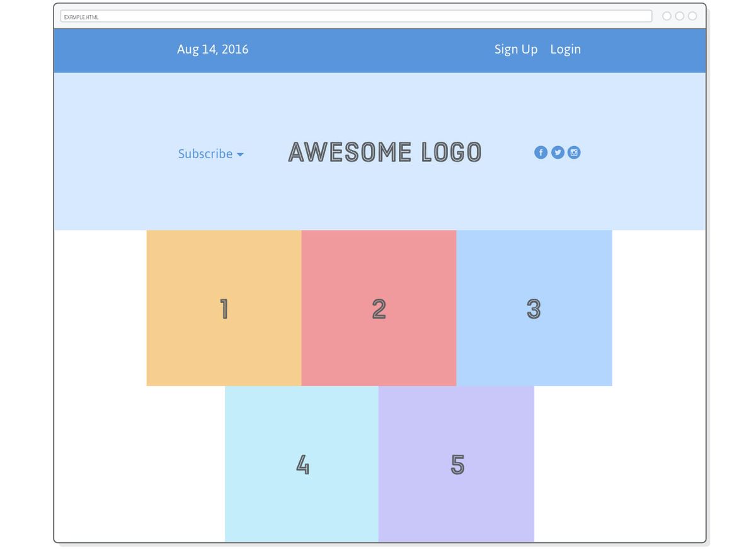Select menu item Sign Up in top bar
Viewport: 756px width, 550px height.
point(515,49)
